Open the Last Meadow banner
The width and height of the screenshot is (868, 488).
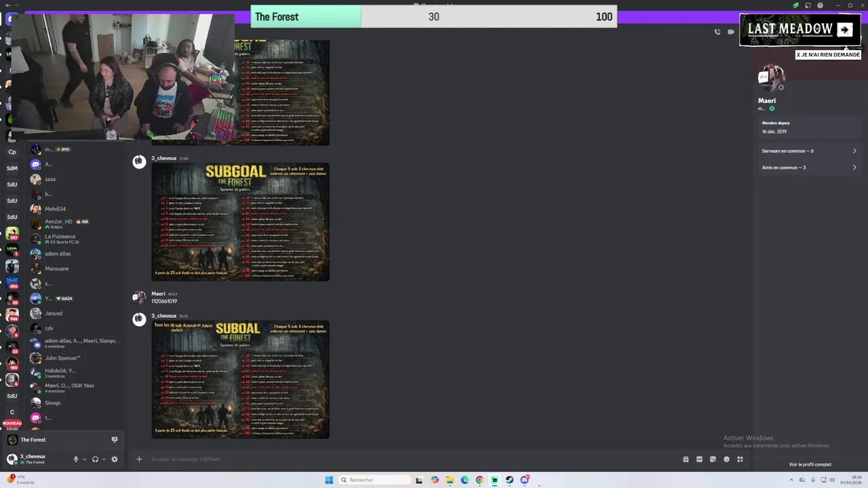click(x=800, y=30)
